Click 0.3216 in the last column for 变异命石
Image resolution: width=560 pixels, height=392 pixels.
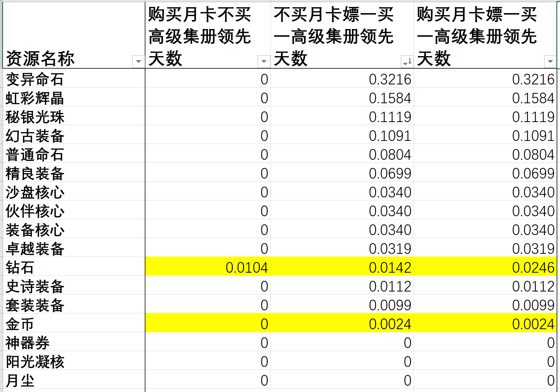click(485, 78)
